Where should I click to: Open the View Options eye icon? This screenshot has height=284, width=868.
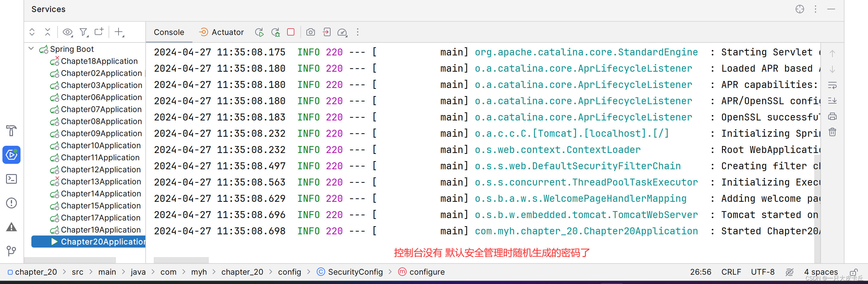click(x=68, y=32)
